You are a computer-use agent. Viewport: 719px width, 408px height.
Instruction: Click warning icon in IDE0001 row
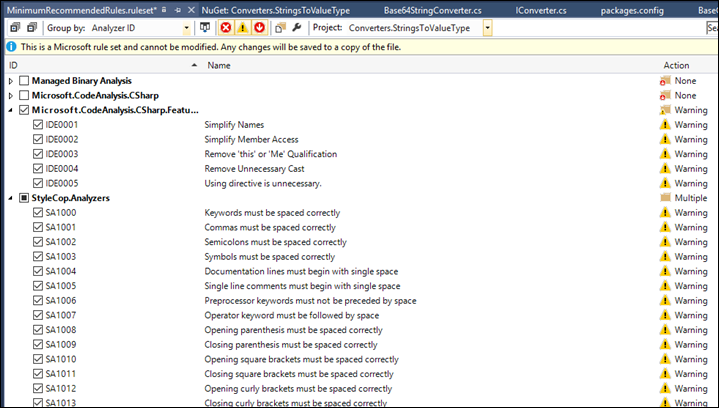pos(665,125)
